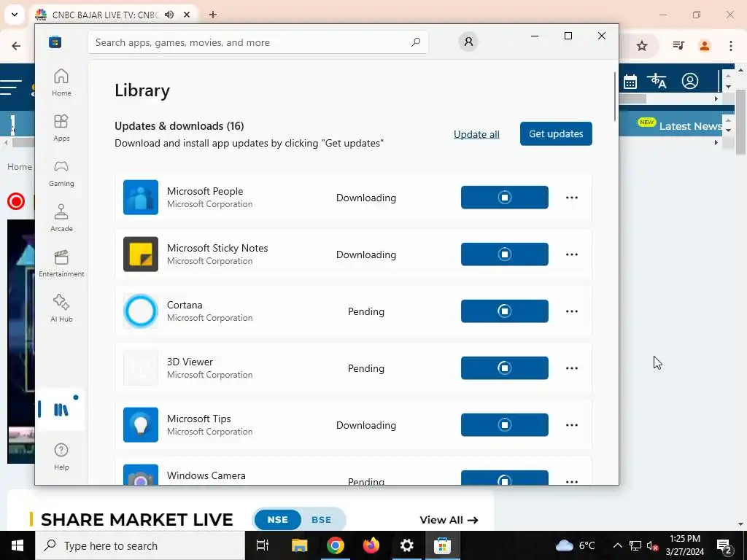Open File Explorer from taskbar

tap(300, 545)
